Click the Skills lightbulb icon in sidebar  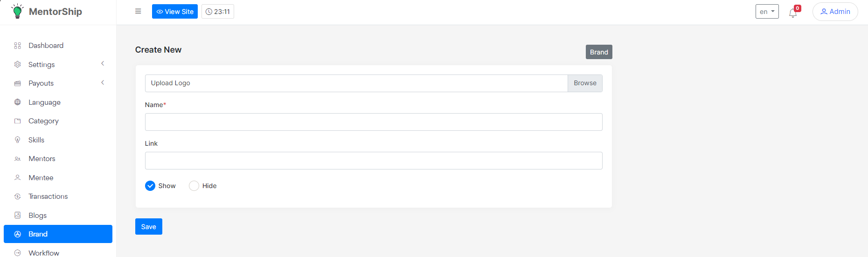click(x=18, y=140)
